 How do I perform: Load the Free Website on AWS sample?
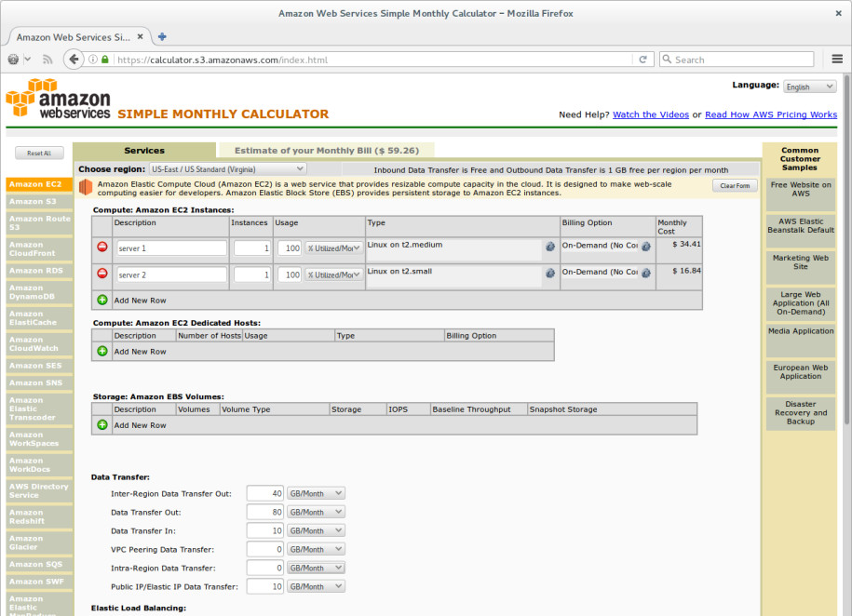click(801, 194)
